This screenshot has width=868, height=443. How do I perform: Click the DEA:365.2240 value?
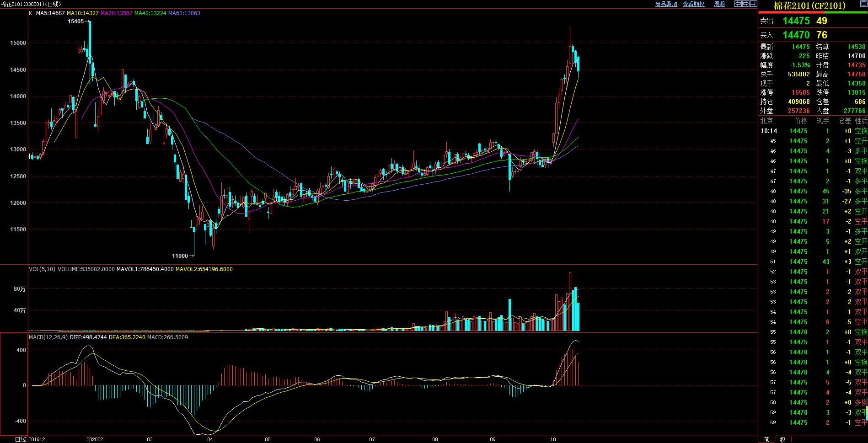coord(127,337)
